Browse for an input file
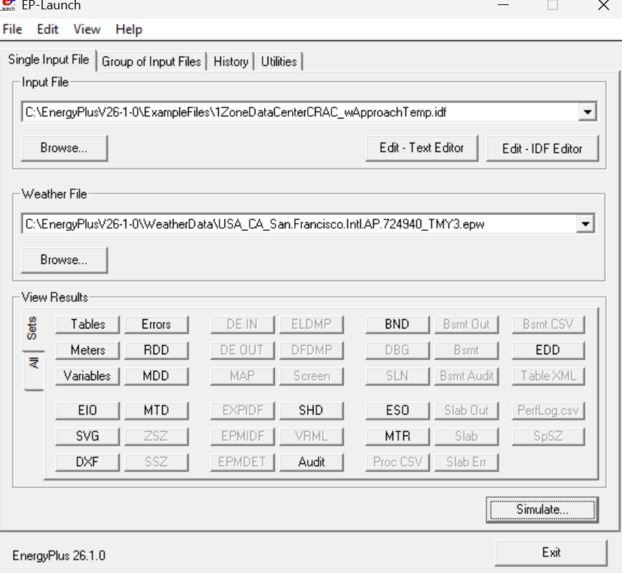Viewport: 622px width, 573px height. coord(64,148)
